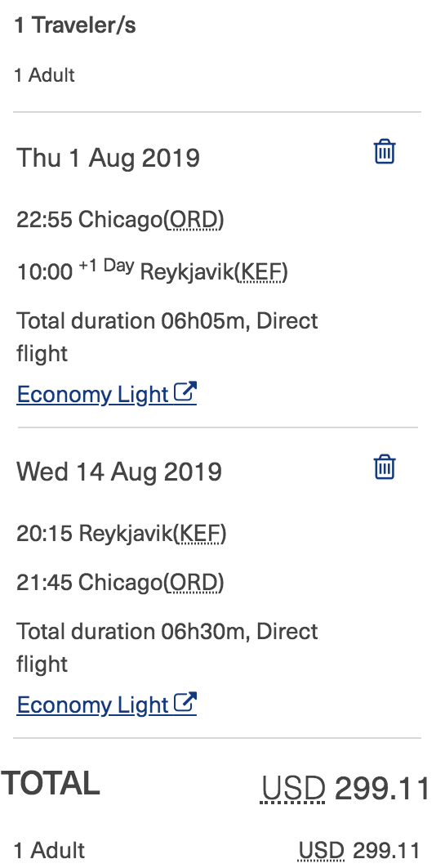Remove the Wed 14 Aug 2019 flight

click(x=385, y=467)
